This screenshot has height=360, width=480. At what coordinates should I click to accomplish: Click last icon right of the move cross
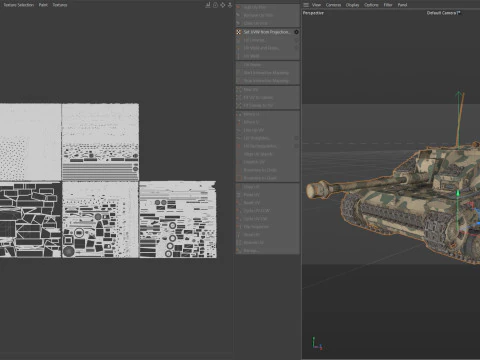(x=230, y=5)
